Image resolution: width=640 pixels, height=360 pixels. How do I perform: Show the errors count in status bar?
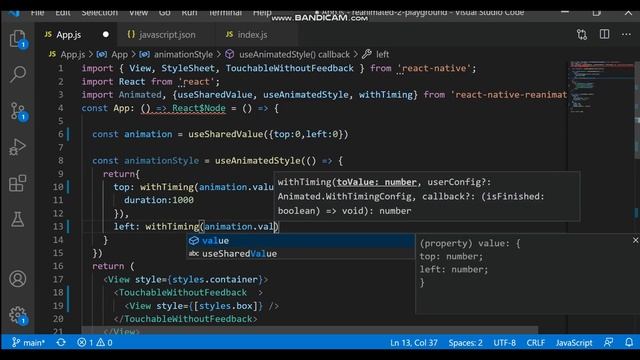coord(85,342)
